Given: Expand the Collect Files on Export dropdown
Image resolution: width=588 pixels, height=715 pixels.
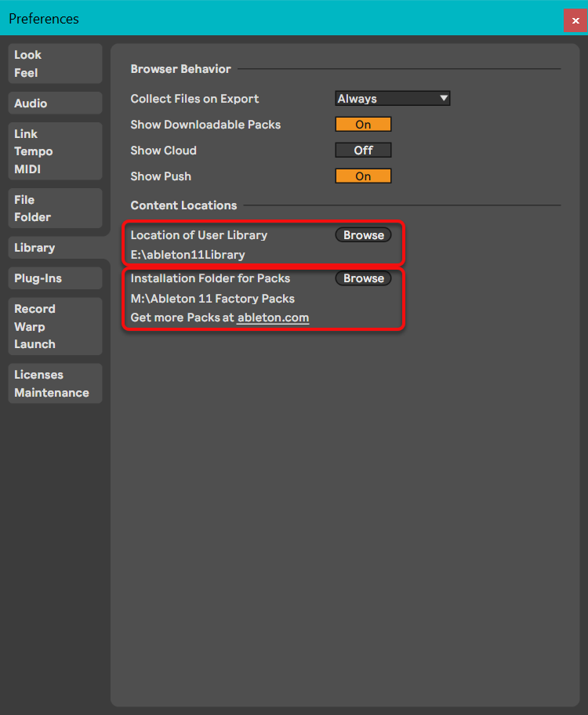Looking at the screenshot, I should tap(392, 99).
